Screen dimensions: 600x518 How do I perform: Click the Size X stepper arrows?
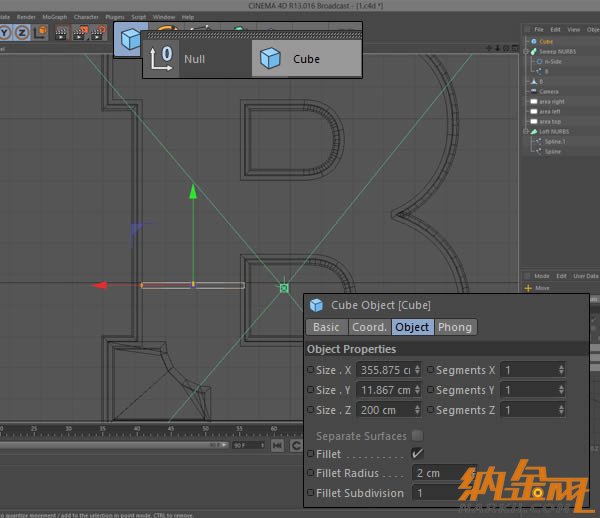[417, 370]
